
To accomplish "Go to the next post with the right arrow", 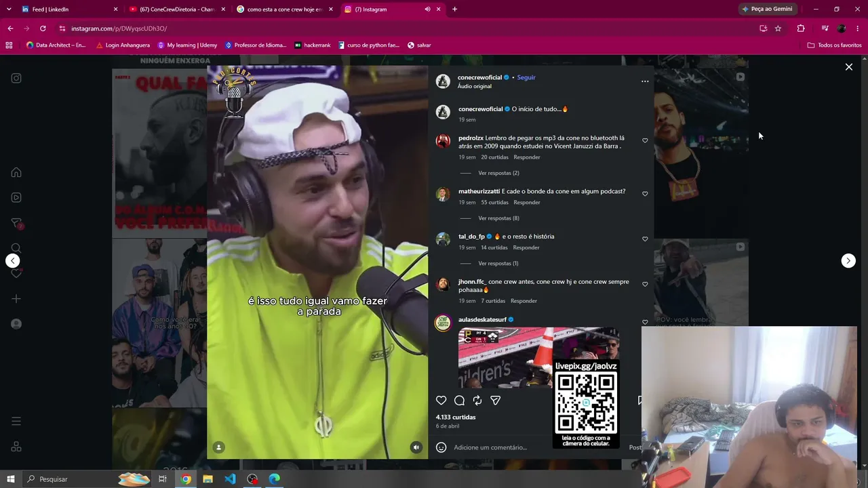I will [x=848, y=261].
